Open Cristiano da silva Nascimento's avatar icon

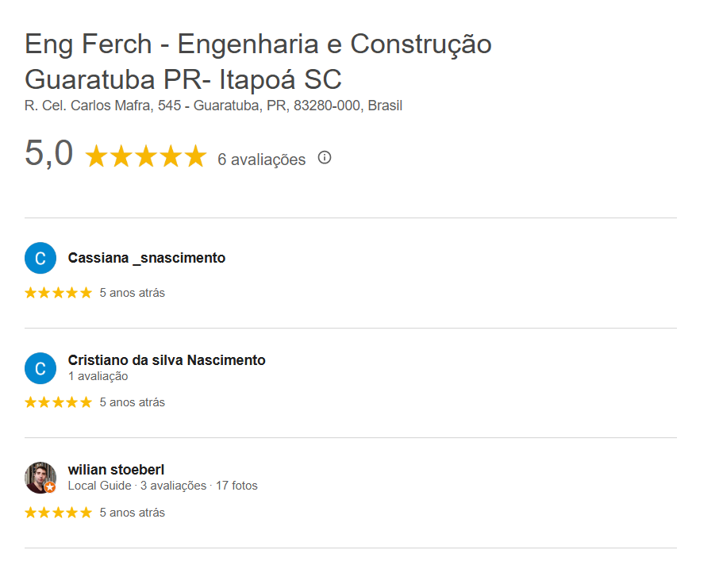coord(40,368)
